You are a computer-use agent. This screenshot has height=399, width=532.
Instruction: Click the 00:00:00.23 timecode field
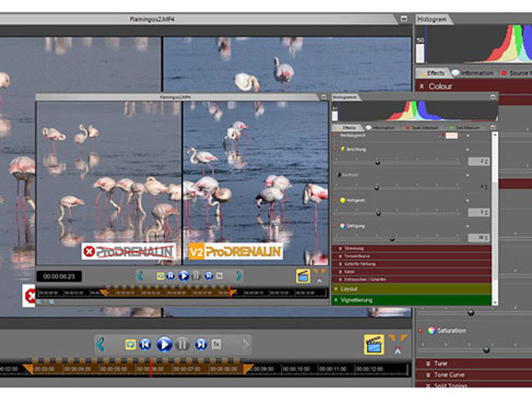(x=59, y=277)
